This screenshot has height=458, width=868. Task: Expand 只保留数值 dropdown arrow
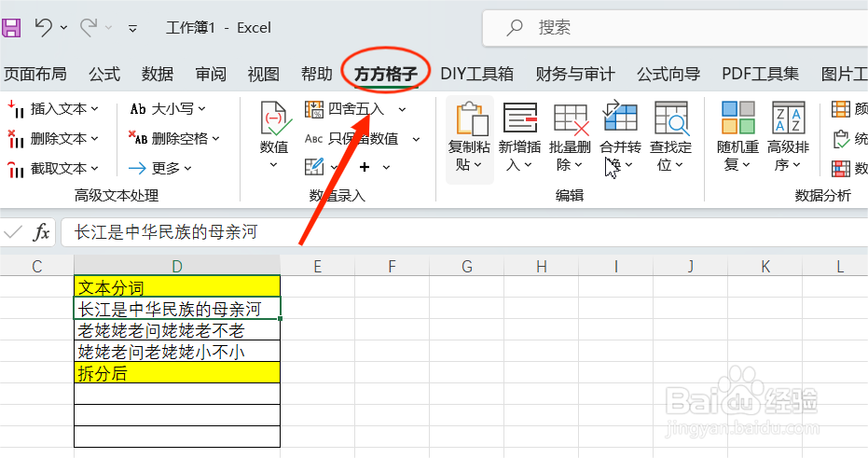(x=416, y=139)
